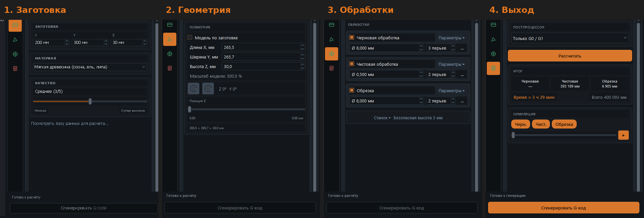This screenshot has width=644, height=218.
Task: Click the red document icon in the Заготовка panel sidebar
Action: click(x=15, y=68)
